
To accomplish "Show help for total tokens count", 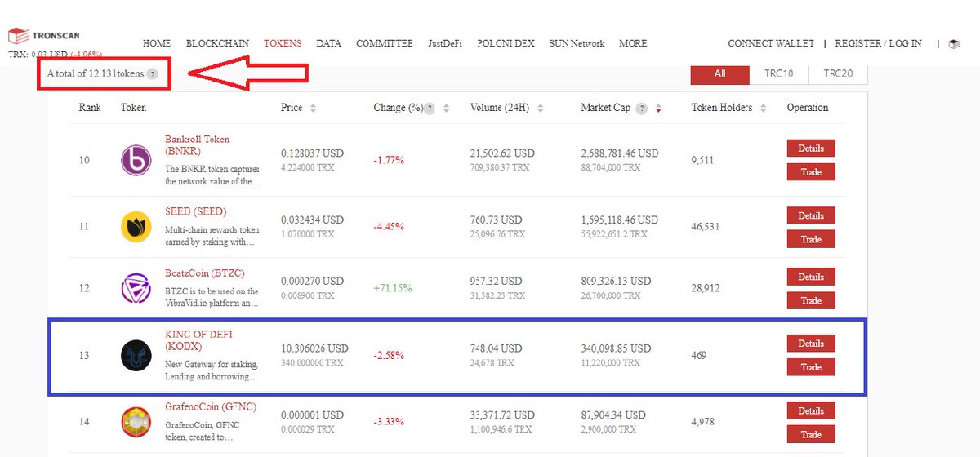I will [152, 74].
